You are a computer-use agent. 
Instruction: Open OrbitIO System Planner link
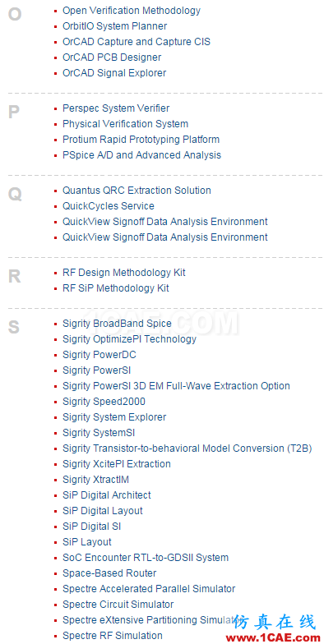115,26
